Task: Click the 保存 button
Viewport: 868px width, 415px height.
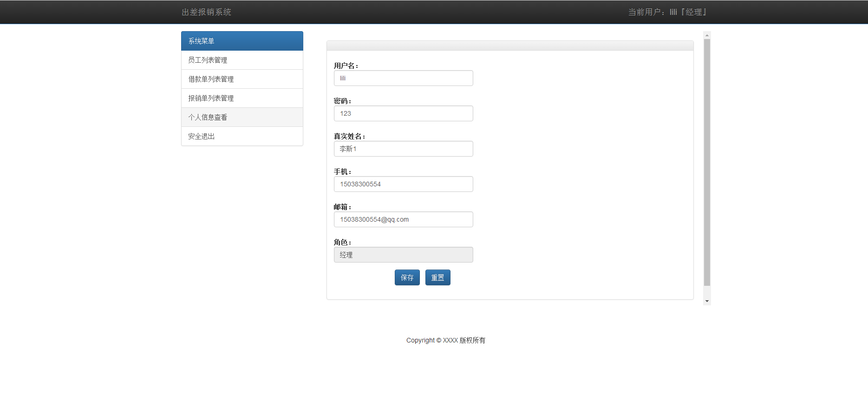Action: [x=407, y=277]
